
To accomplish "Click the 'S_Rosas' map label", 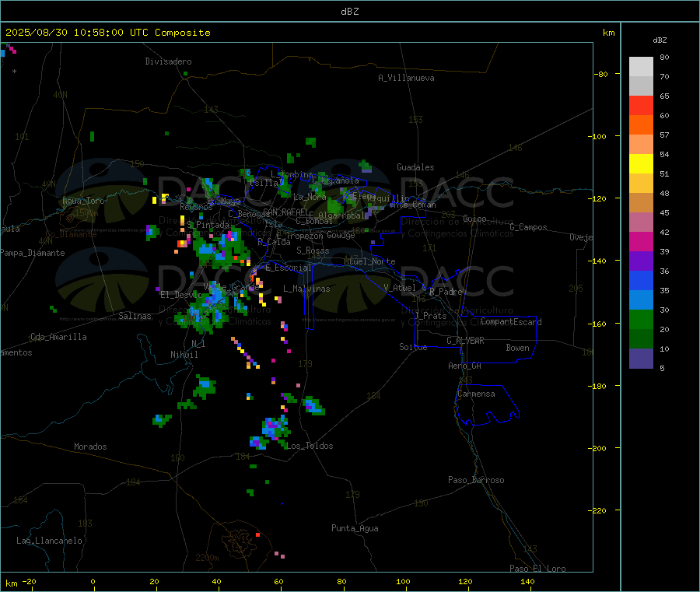I will tap(313, 250).
